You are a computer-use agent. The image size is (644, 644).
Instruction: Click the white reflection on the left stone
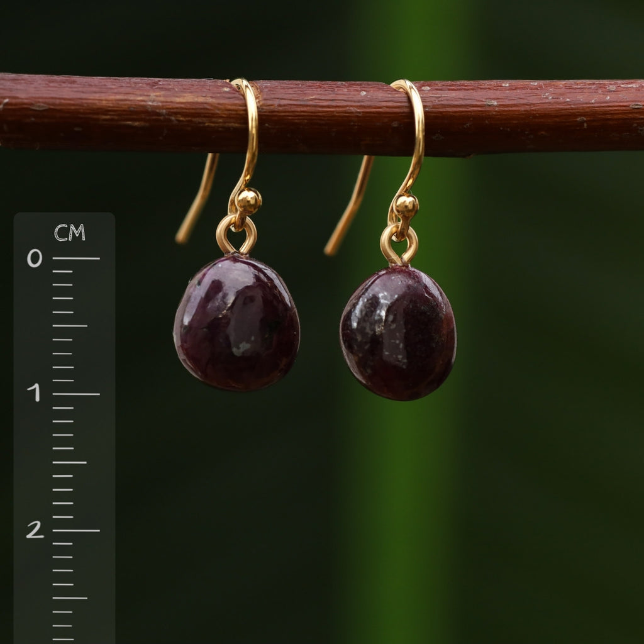[241, 346]
